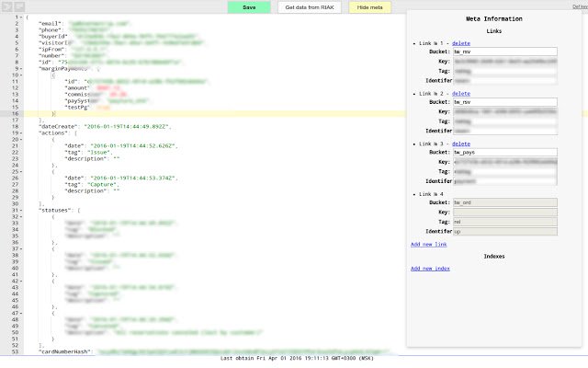The height and width of the screenshot is (368, 588).
Task: Collapse the status object fold at line 32
Action: pos(21,217)
